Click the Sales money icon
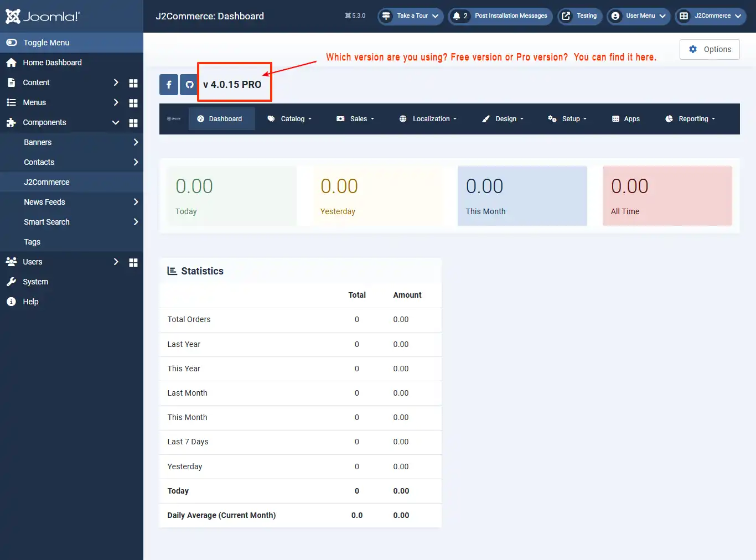Image resolution: width=756 pixels, height=560 pixels. [x=340, y=119]
